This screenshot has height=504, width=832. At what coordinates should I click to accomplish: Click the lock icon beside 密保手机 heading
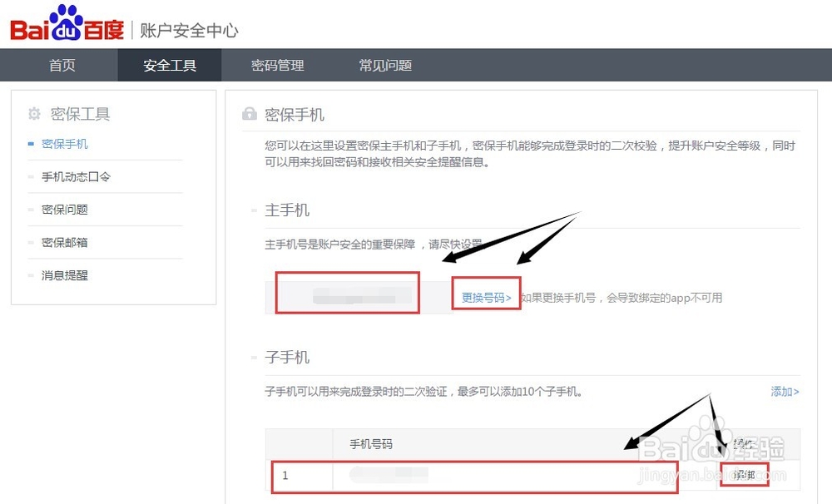(249, 114)
